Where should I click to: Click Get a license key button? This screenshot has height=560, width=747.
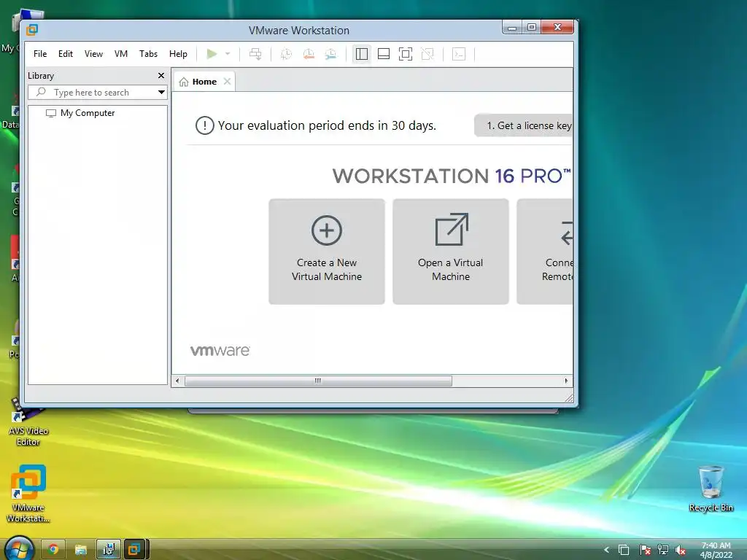pyautogui.click(x=524, y=125)
